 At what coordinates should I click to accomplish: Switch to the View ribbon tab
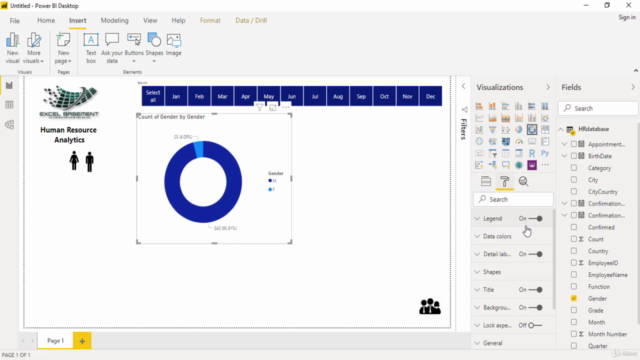click(150, 20)
